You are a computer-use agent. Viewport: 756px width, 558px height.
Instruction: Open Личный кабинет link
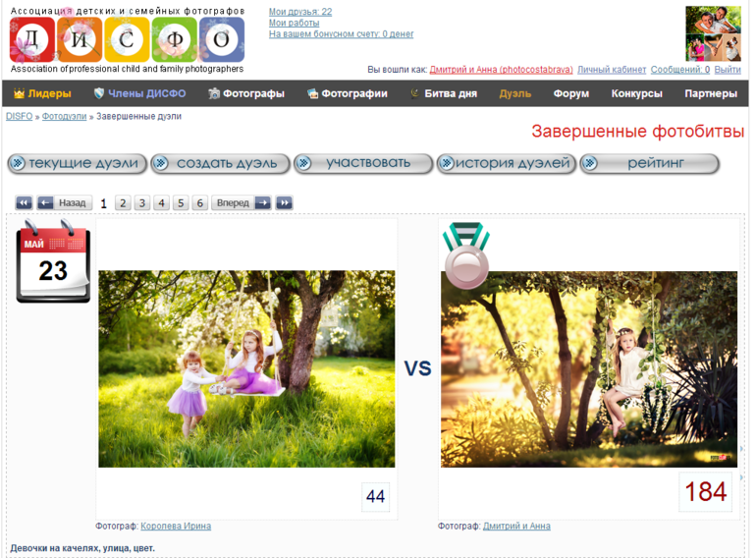[612, 70]
